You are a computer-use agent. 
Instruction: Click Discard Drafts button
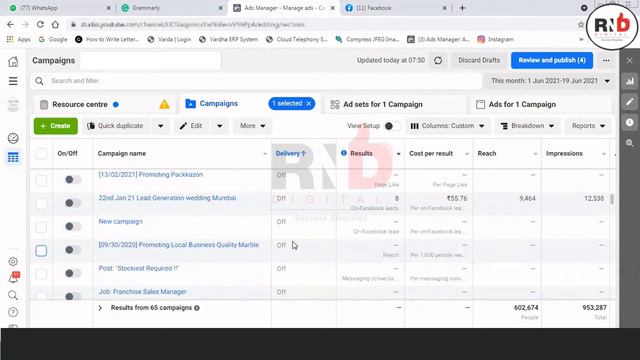[479, 60]
